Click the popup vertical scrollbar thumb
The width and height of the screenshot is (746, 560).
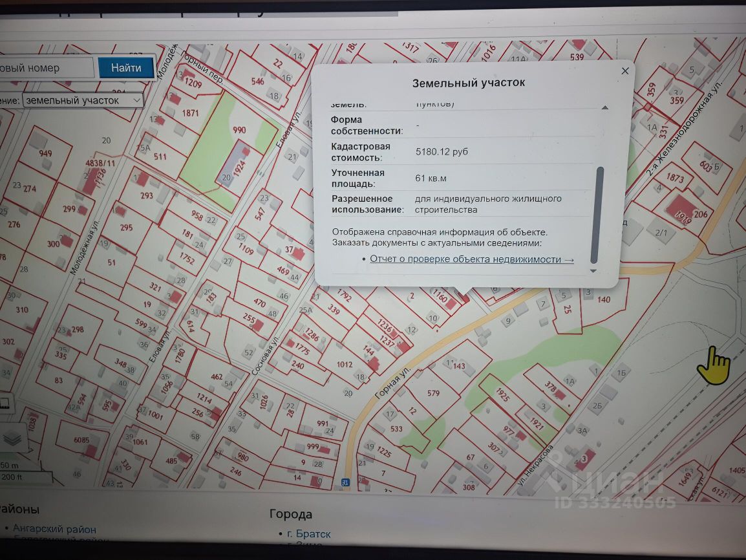597,214
